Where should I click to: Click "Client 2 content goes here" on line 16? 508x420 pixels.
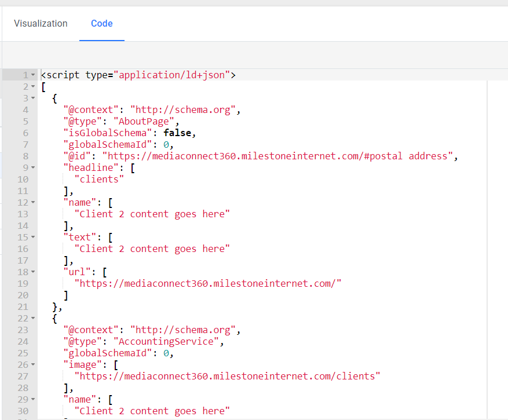152,249
